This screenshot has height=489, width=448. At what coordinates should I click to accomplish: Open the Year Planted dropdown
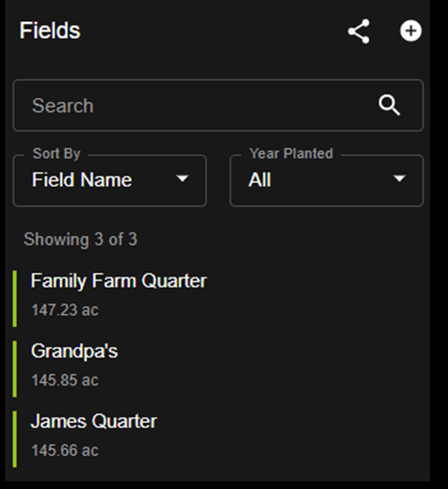pyautogui.click(x=326, y=180)
